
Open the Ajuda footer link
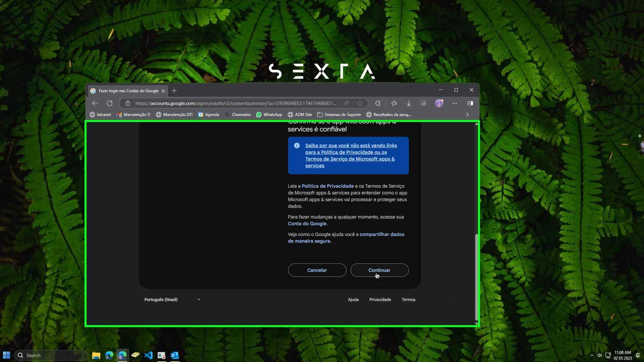(x=353, y=300)
